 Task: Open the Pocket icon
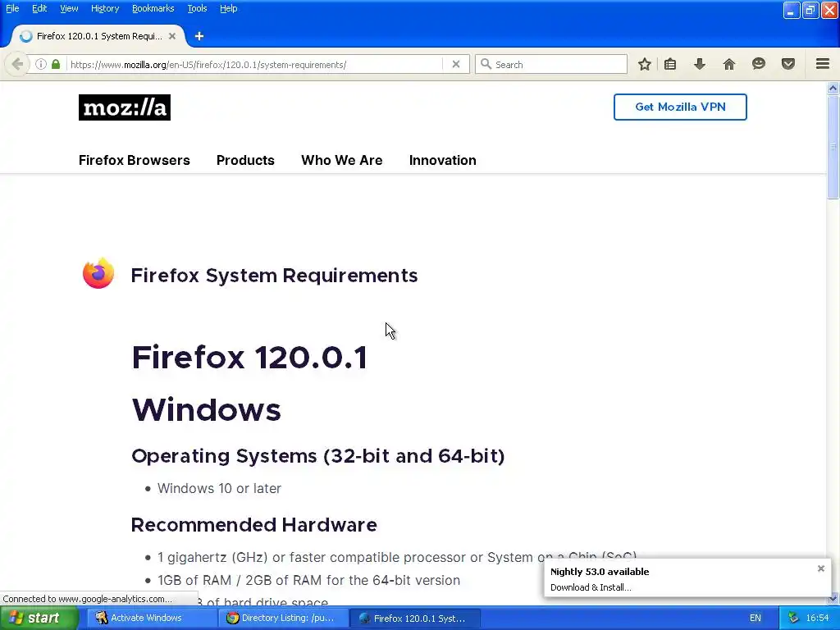coord(788,64)
